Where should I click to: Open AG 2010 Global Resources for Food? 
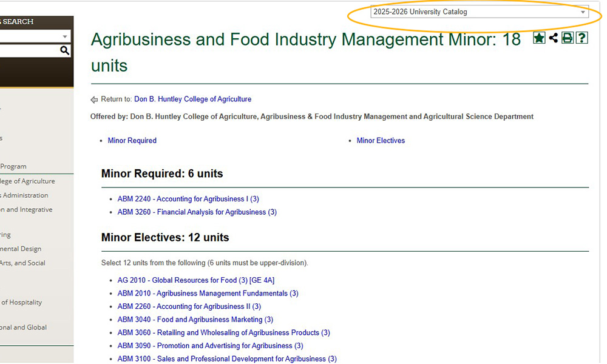click(195, 280)
